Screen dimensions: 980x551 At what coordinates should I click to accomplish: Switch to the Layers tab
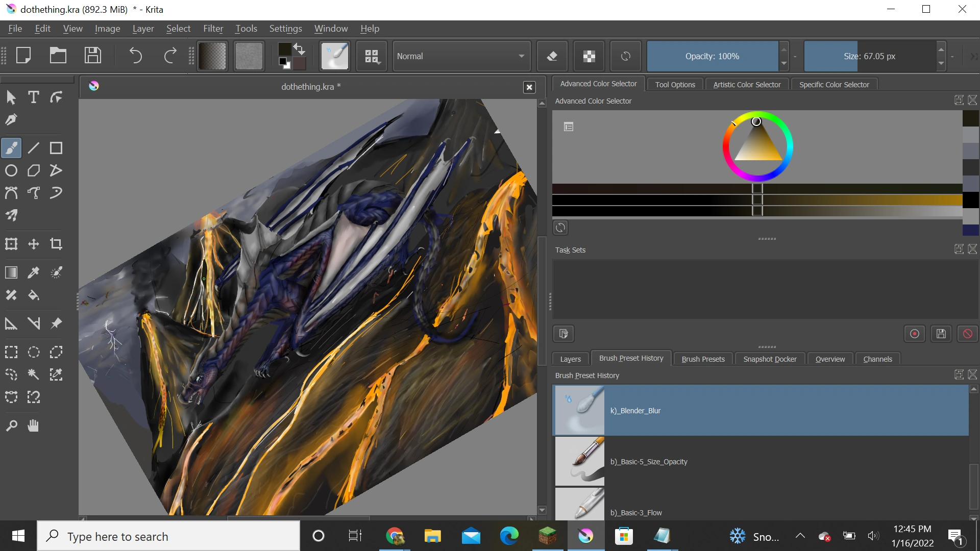point(570,359)
